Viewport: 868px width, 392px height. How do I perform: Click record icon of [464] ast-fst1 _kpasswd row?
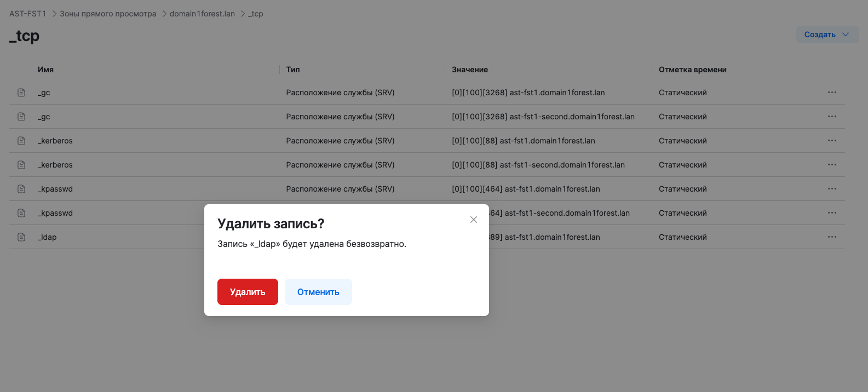pos(21,189)
